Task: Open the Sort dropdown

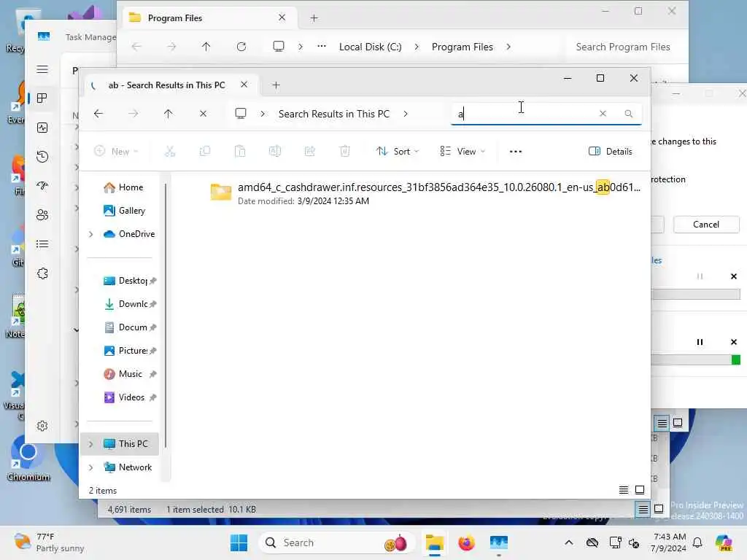Action: pyautogui.click(x=398, y=152)
